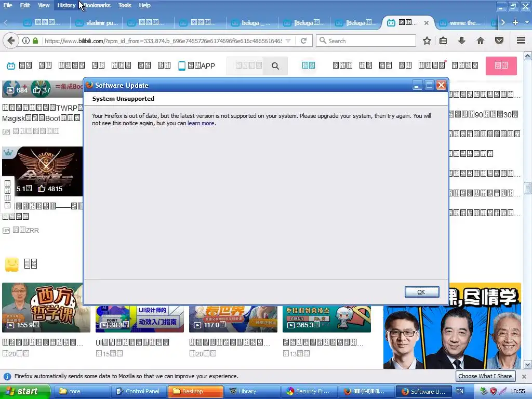Image resolution: width=532 pixels, height=399 pixels.
Task: Click the vertical scrollbar thumb
Action: click(528, 188)
